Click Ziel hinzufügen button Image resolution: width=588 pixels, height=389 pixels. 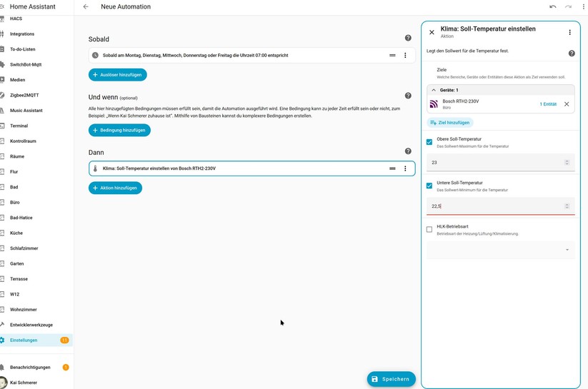tap(450, 123)
